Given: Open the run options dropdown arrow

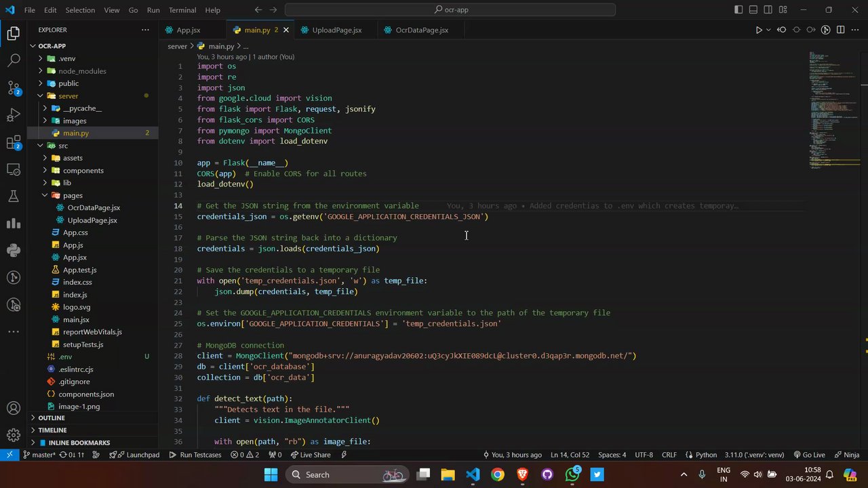Looking at the screenshot, I should pyautogui.click(x=768, y=30).
